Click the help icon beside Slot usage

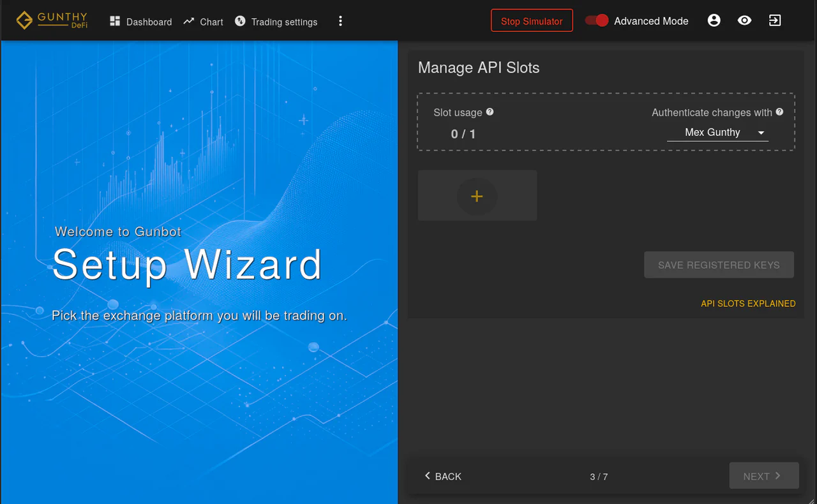[x=490, y=112]
